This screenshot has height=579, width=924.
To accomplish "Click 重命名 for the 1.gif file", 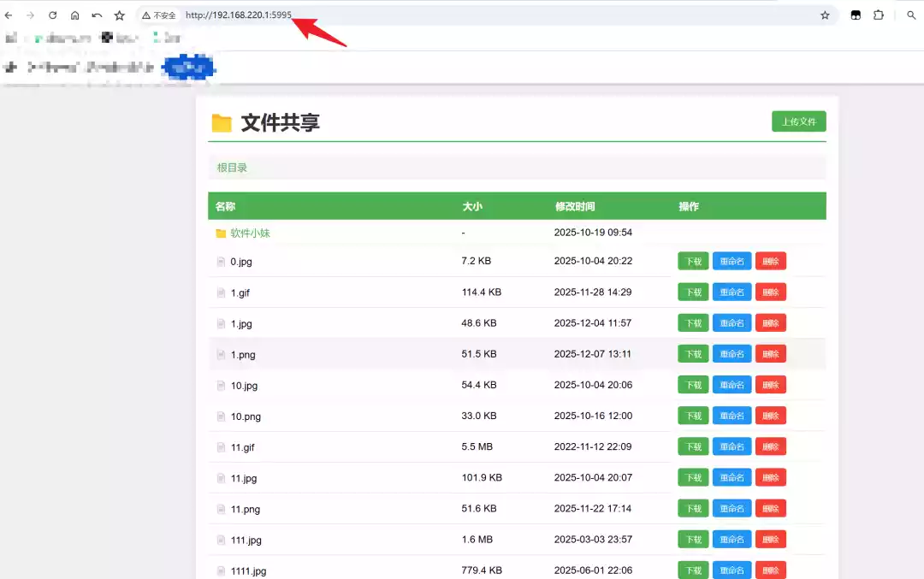I will (731, 292).
